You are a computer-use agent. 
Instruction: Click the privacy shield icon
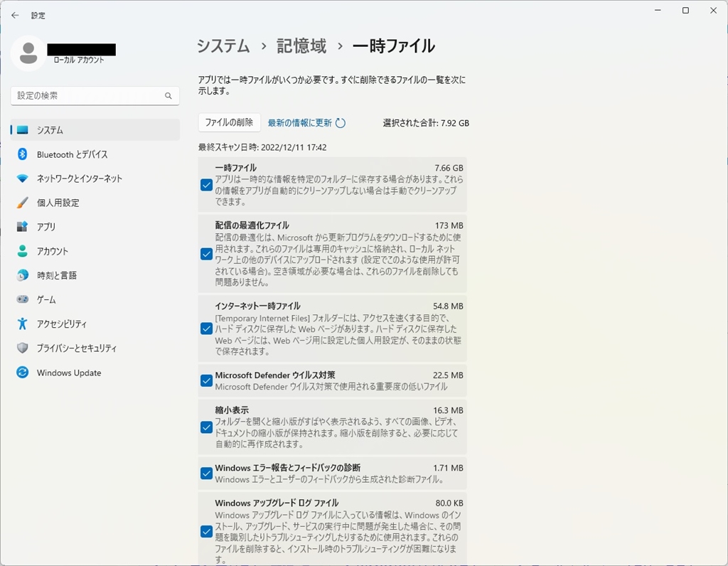[x=22, y=348]
